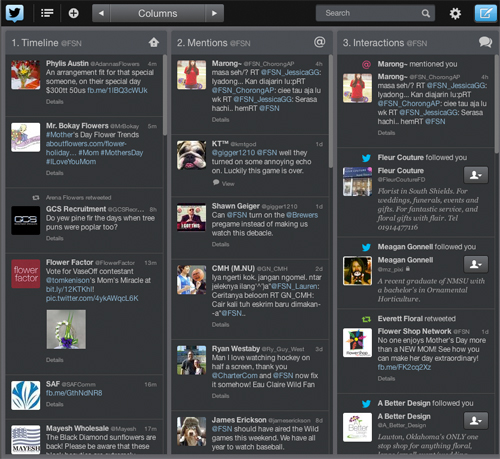The width and height of the screenshot is (500, 459).
Task: Click bird icon beside A Better Design followed
Action: tap(366, 403)
